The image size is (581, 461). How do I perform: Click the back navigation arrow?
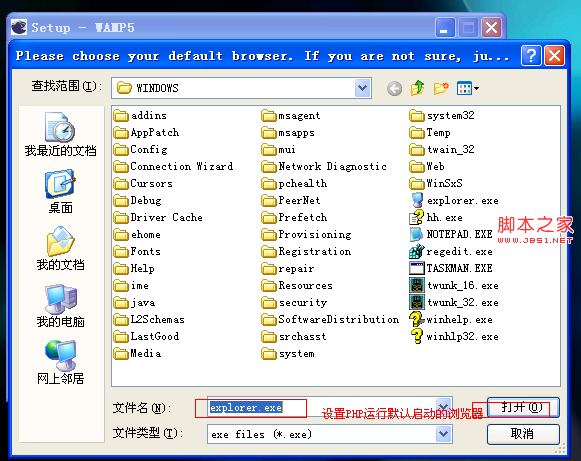tap(394, 89)
